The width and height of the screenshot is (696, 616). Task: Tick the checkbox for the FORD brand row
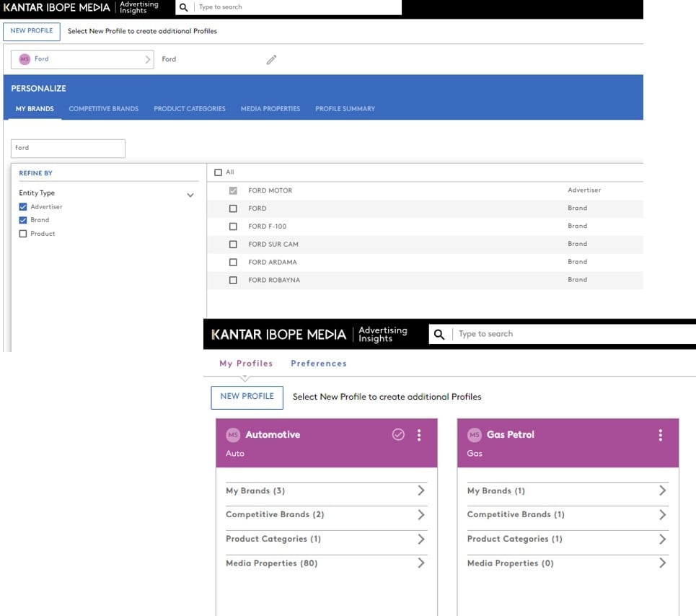pos(233,208)
